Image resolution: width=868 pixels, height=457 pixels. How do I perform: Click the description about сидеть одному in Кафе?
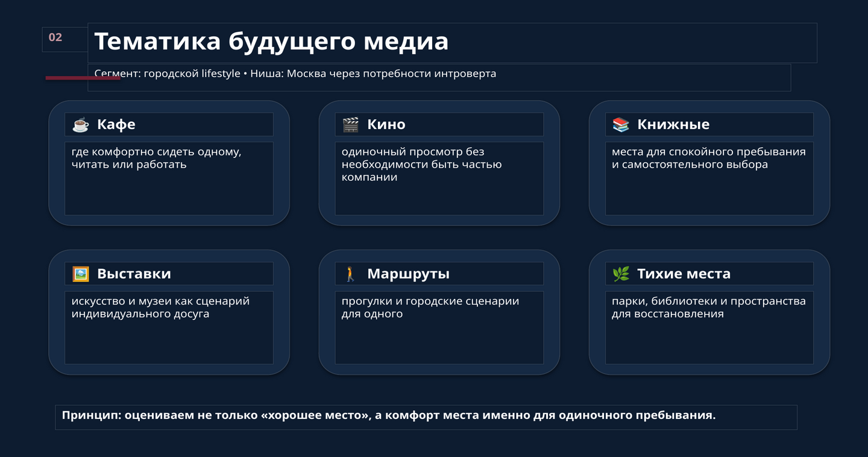coord(169,178)
